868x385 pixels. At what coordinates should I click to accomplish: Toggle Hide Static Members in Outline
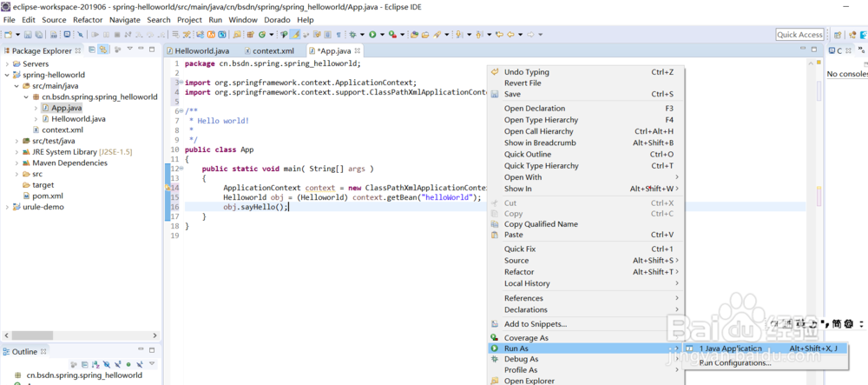point(117,364)
